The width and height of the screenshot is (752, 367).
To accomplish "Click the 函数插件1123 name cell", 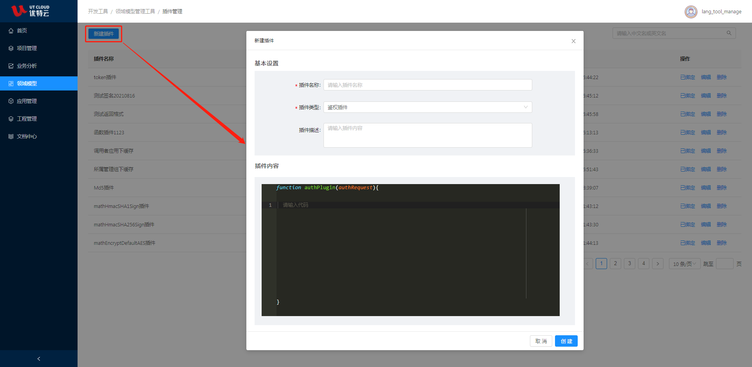I will click(x=109, y=132).
